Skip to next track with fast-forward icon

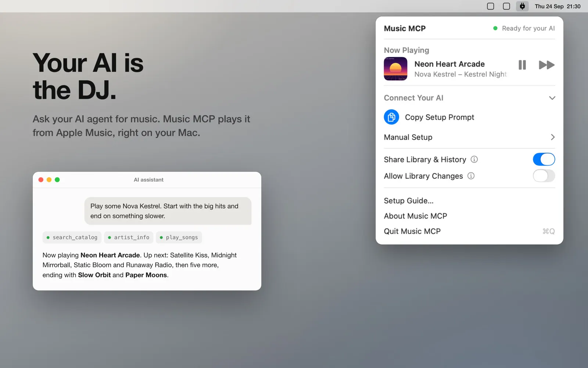(x=546, y=65)
